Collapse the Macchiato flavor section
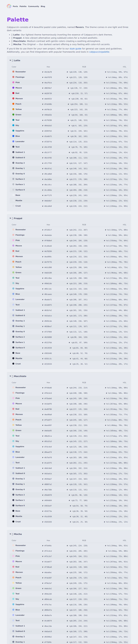 pyautogui.click(x=18, y=376)
